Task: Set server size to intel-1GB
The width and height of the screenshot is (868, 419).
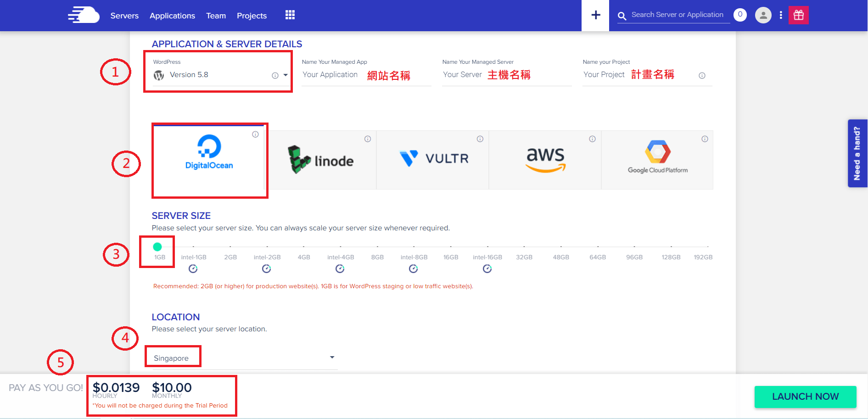Action: click(194, 257)
